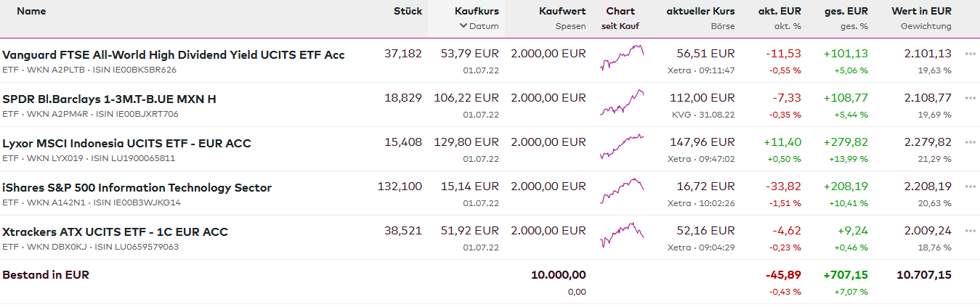This screenshot has height=307, width=980.
Task: Sort by aktueller Kurs column header
Action: [700, 11]
